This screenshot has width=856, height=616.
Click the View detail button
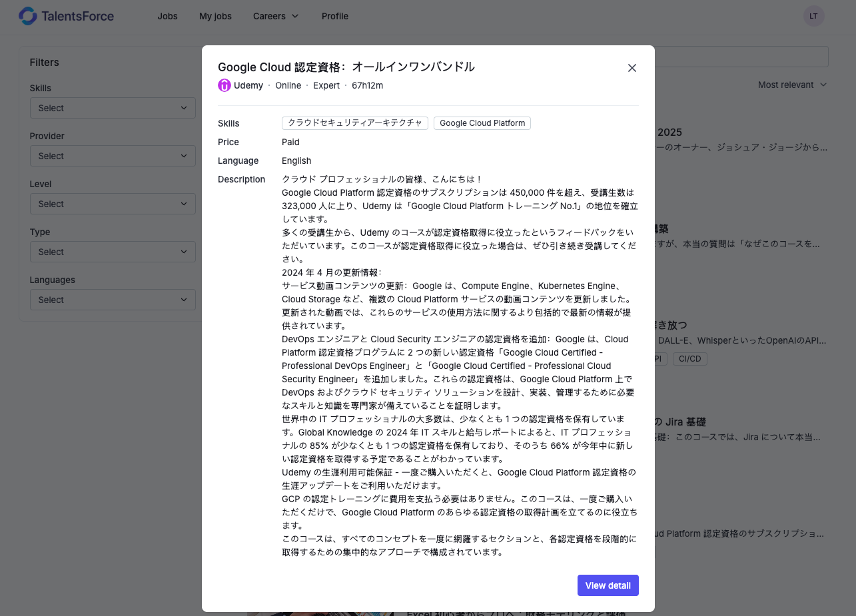click(x=608, y=585)
